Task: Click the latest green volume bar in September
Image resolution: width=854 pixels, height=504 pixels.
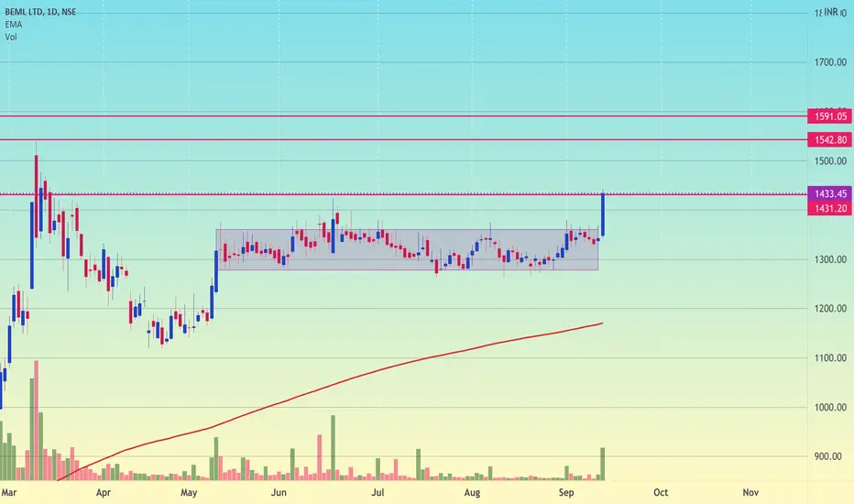Action: (603, 464)
